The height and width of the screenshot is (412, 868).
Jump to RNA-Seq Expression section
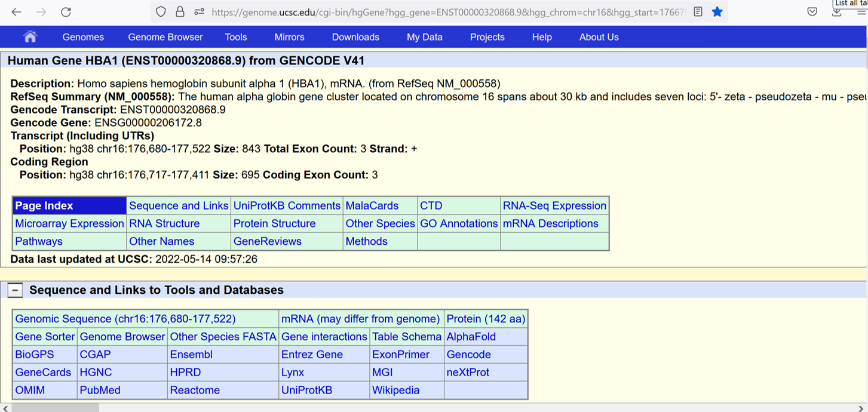click(554, 205)
